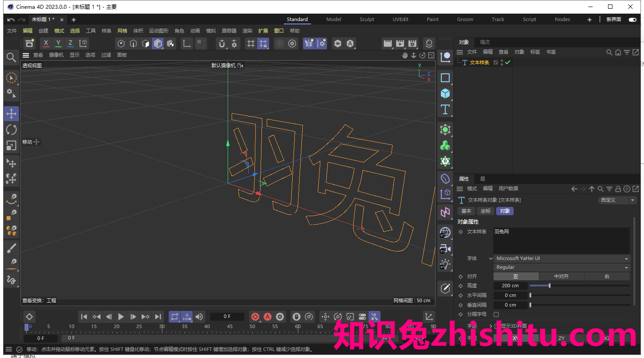Open the Microsoft YaHei UI font dropdown
Image resolution: width=644 pixels, height=358 pixels.
click(x=562, y=258)
